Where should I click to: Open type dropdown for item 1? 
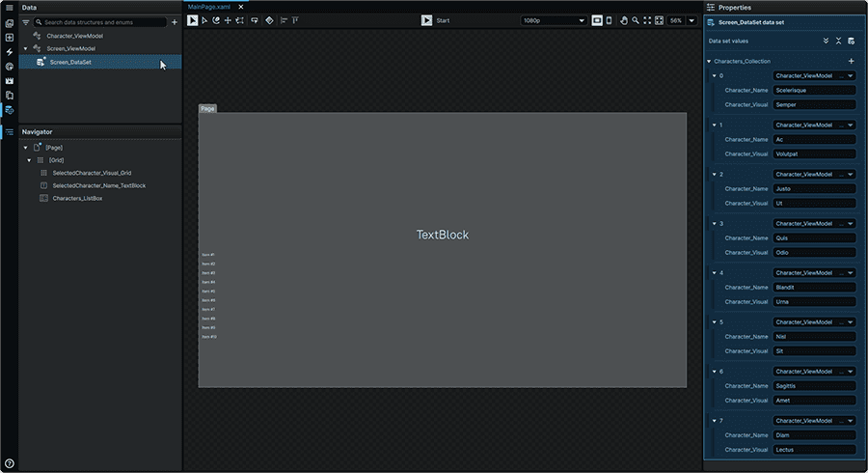(814, 125)
